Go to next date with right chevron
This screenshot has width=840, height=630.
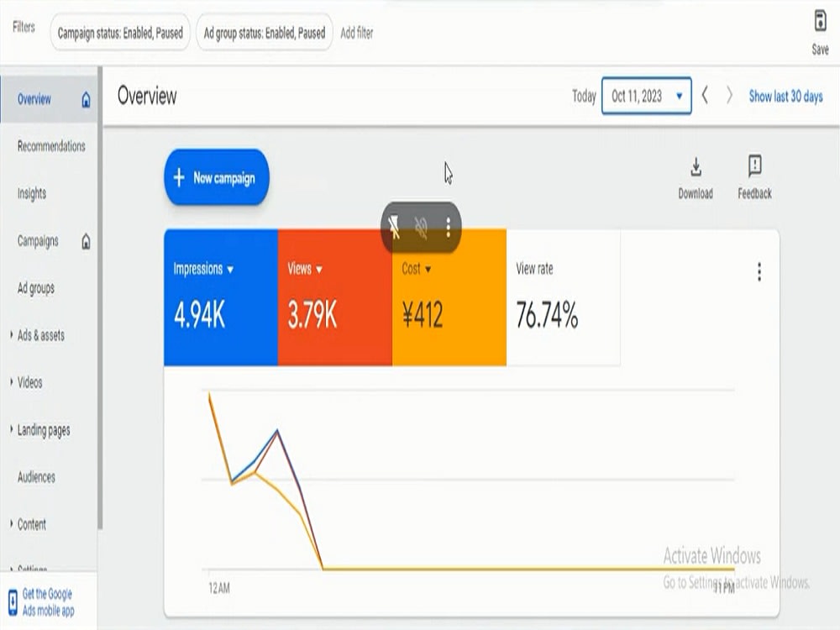click(x=728, y=96)
